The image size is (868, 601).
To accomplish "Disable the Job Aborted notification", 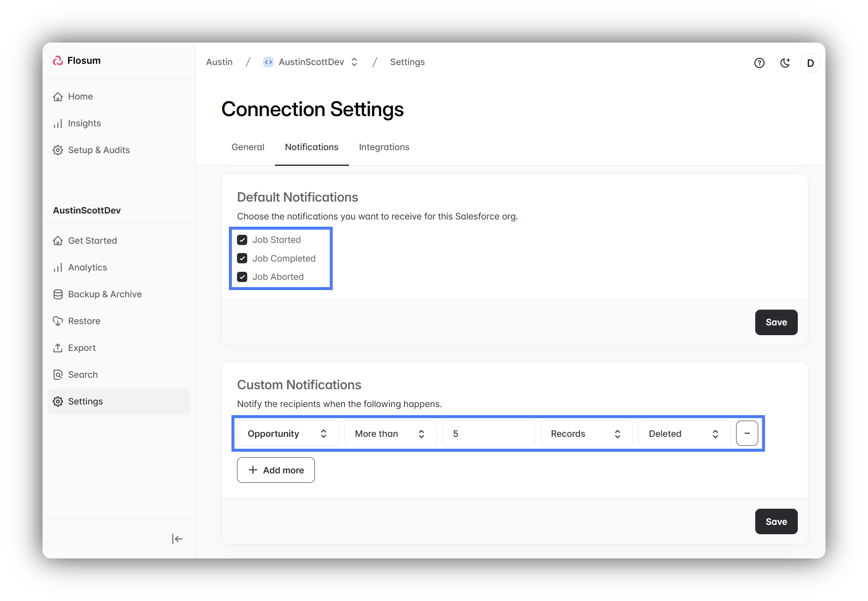I will (242, 277).
